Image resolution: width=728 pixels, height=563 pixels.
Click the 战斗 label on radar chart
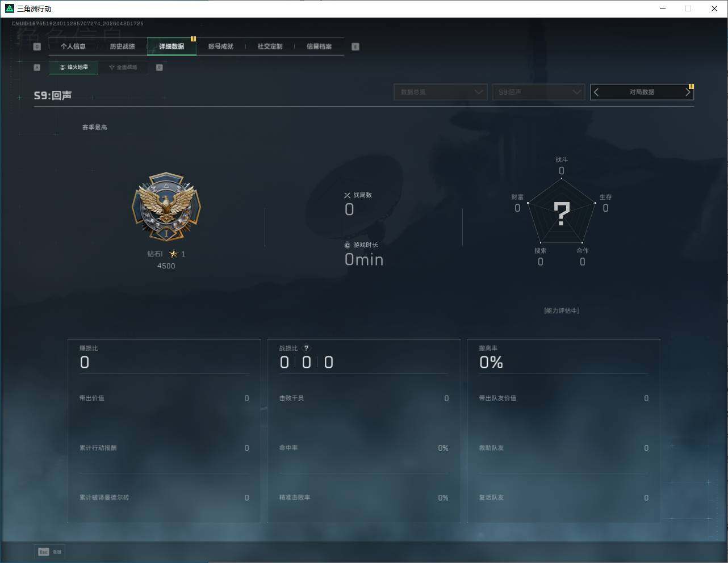(562, 160)
